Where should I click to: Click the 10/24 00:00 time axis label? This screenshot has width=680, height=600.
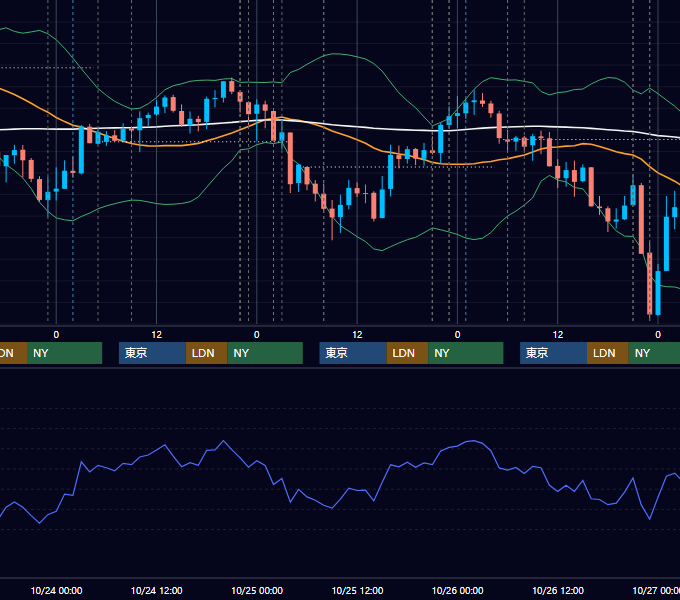coord(56,590)
